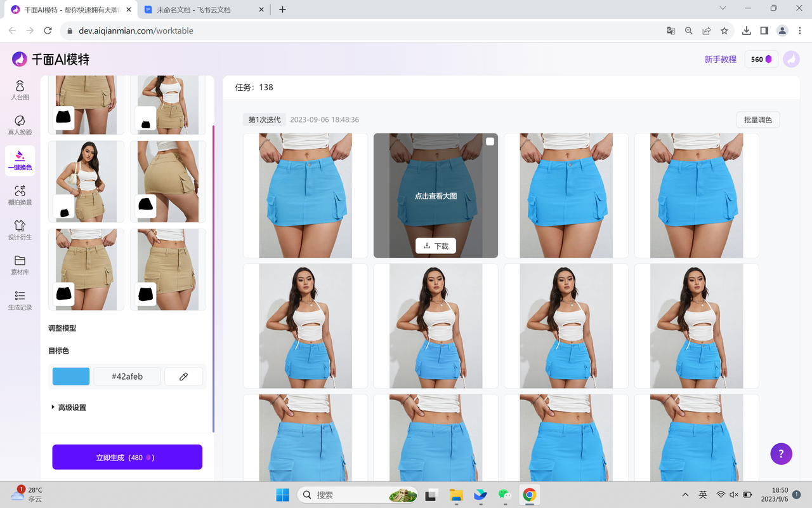
Task: Click the eyedropper color picker button
Action: (x=184, y=377)
